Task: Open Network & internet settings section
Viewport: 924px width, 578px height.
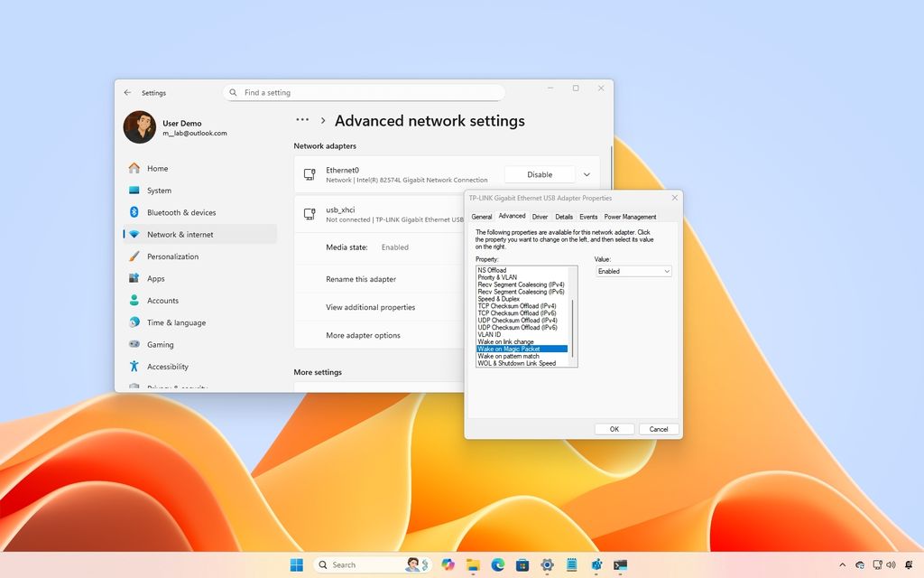Action: click(x=180, y=234)
